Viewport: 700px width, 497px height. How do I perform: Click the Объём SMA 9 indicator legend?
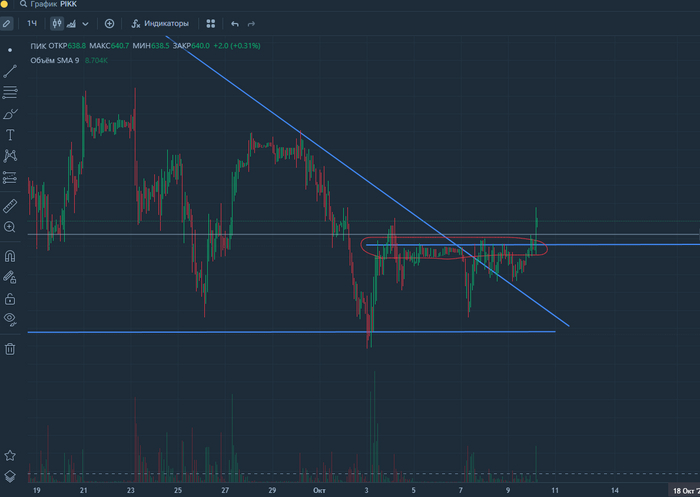[54, 60]
